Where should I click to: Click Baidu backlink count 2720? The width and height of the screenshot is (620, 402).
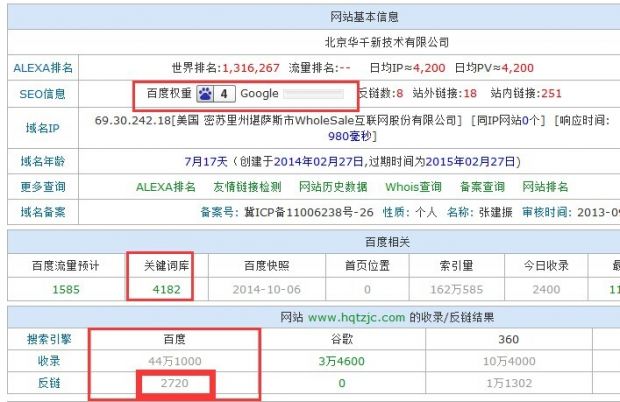175,383
